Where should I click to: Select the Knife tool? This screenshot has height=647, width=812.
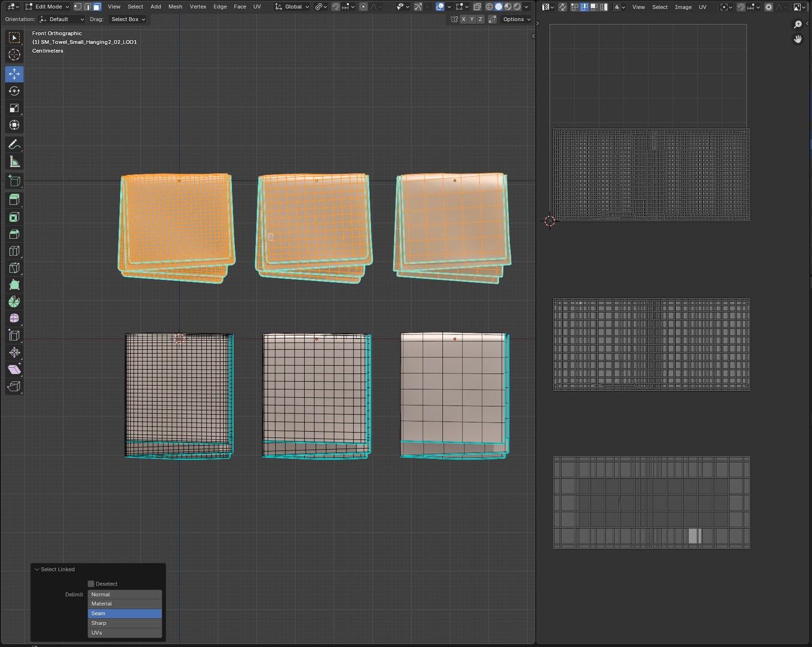(14, 268)
